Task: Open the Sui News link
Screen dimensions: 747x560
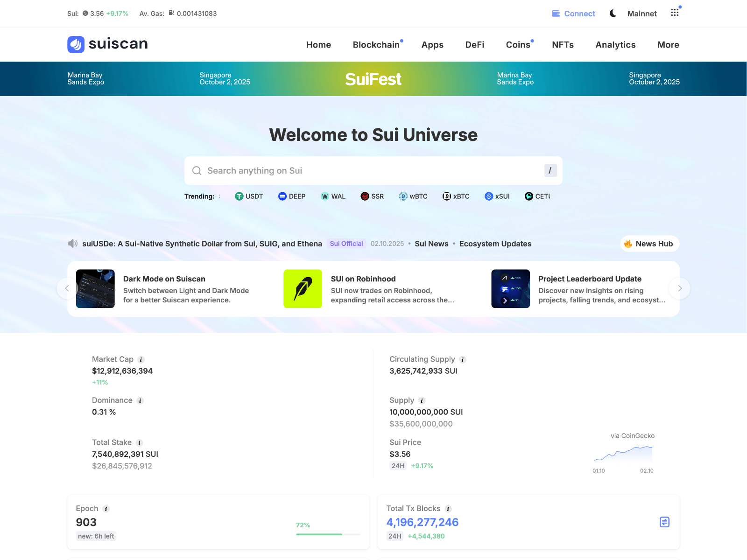Action: click(x=431, y=244)
